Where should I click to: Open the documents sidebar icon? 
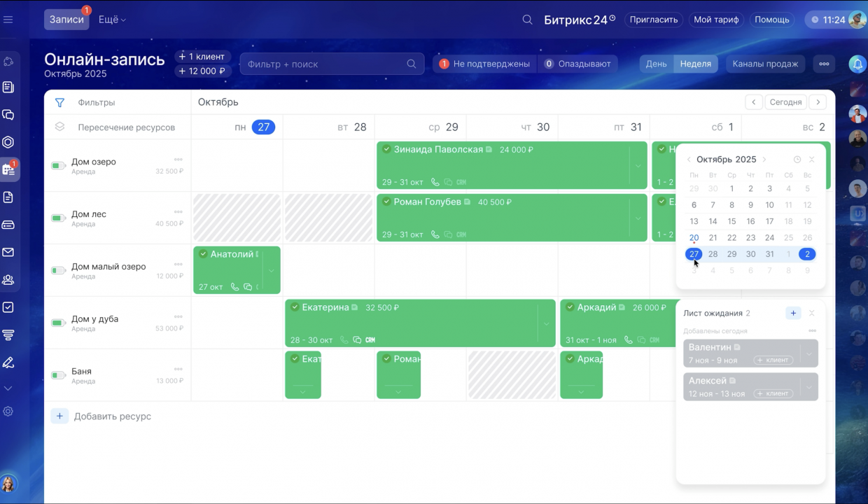pyautogui.click(x=8, y=197)
